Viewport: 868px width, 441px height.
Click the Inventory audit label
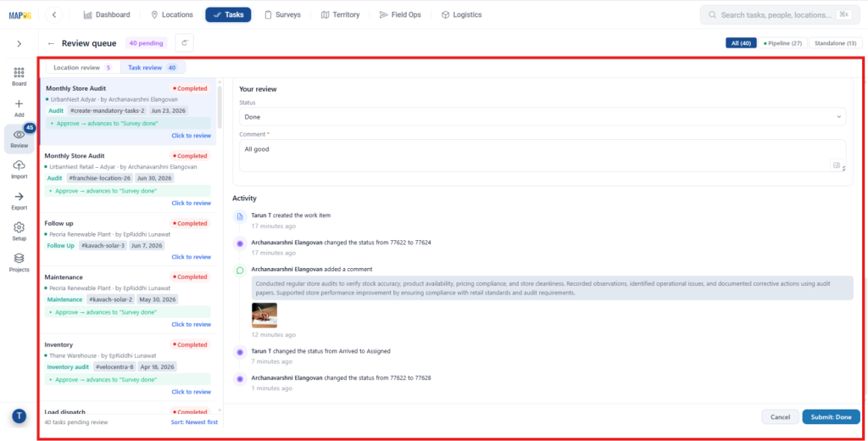(x=68, y=367)
